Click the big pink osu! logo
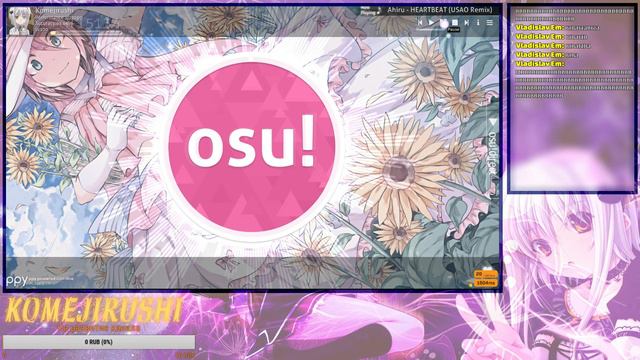This screenshot has height=360, width=640. 252,147
